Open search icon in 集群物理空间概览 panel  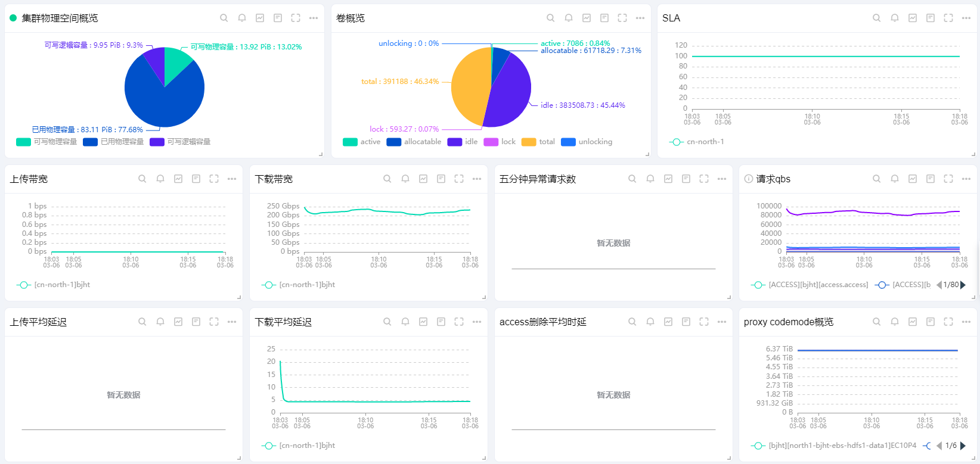[224, 18]
